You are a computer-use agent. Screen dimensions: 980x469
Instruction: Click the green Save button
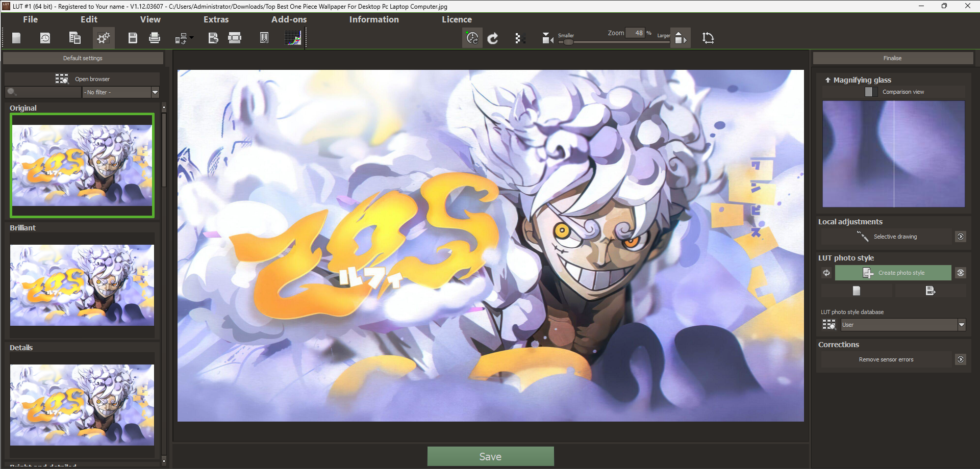490,456
